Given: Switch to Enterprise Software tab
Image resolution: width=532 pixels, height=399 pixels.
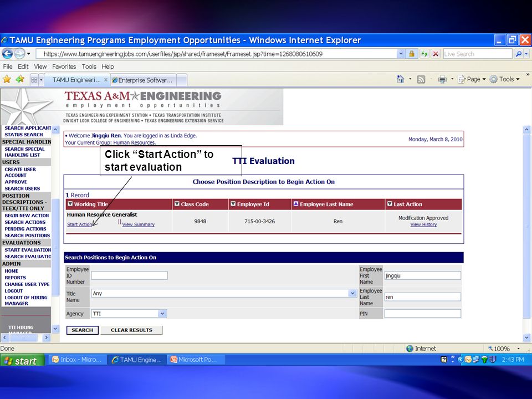Looking at the screenshot, I should point(143,80).
